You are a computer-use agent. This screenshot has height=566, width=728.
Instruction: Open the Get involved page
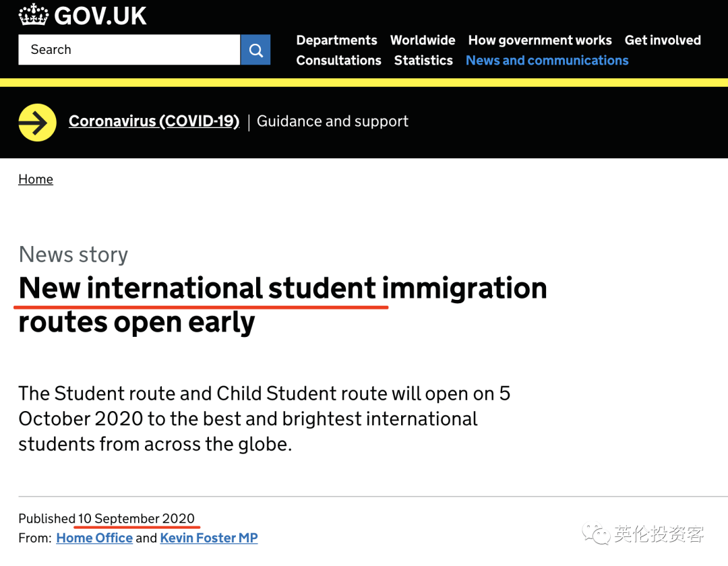(x=663, y=40)
